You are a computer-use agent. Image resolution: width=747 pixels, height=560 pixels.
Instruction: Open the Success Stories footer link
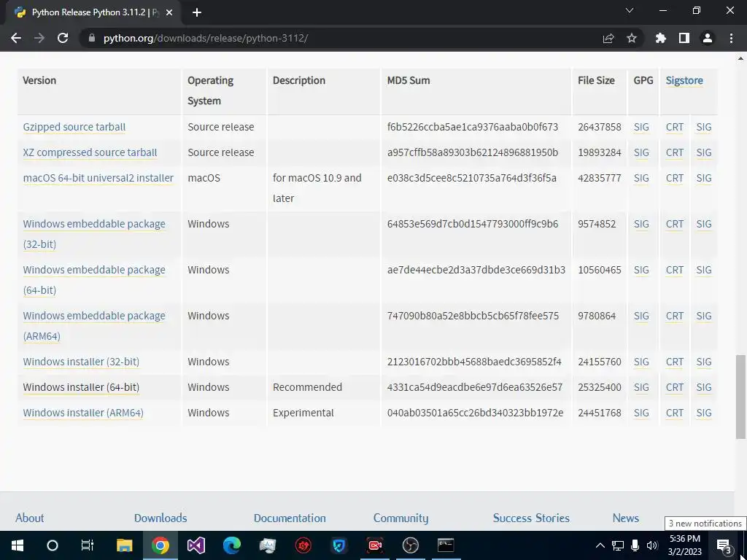click(x=531, y=518)
